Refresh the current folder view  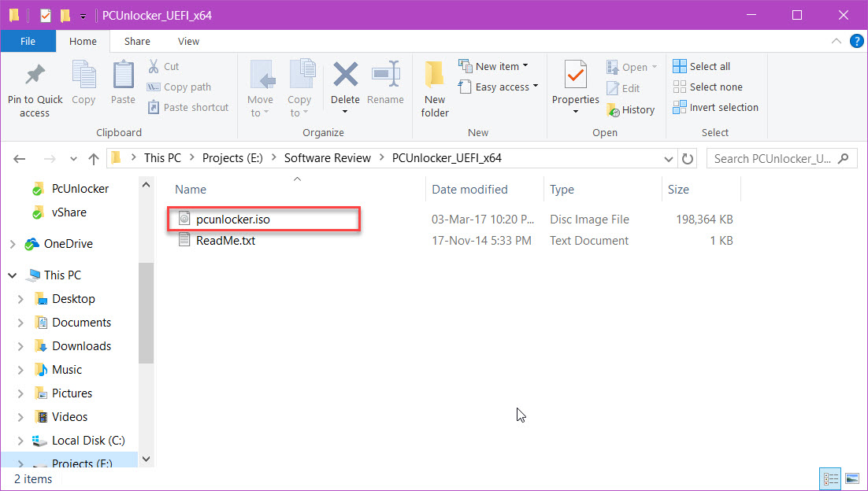click(685, 157)
